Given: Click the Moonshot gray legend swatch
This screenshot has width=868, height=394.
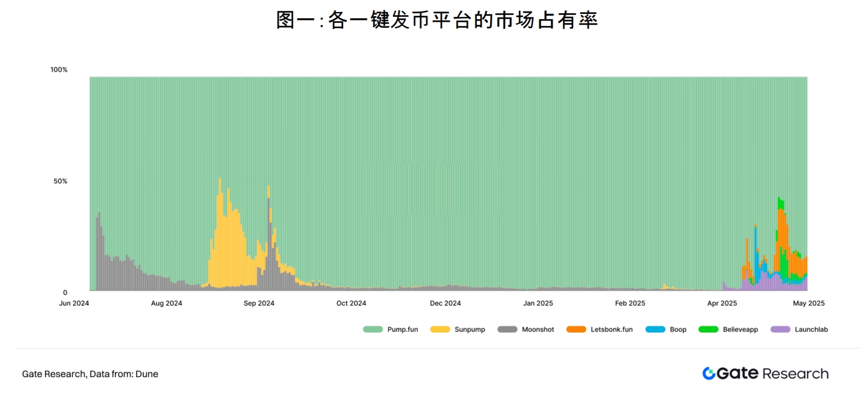Looking at the screenshot, I should click(x=508, y=330).
